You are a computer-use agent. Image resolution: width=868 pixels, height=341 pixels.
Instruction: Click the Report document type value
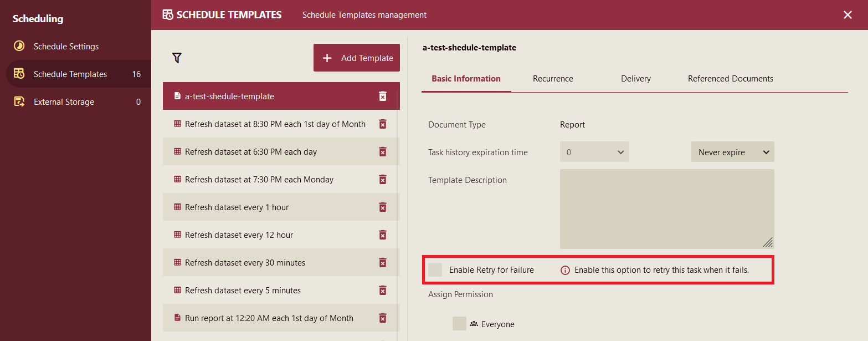point(572,125)
